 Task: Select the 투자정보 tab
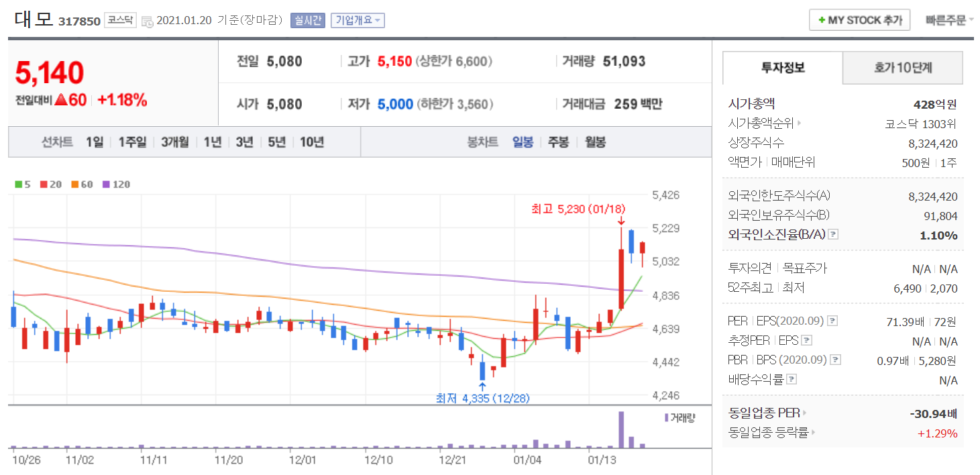783,68
